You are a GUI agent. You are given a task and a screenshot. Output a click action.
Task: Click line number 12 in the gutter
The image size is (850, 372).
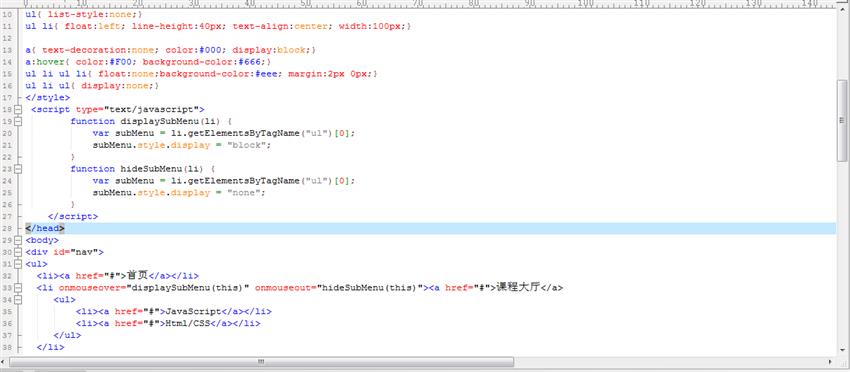[7, 38]
